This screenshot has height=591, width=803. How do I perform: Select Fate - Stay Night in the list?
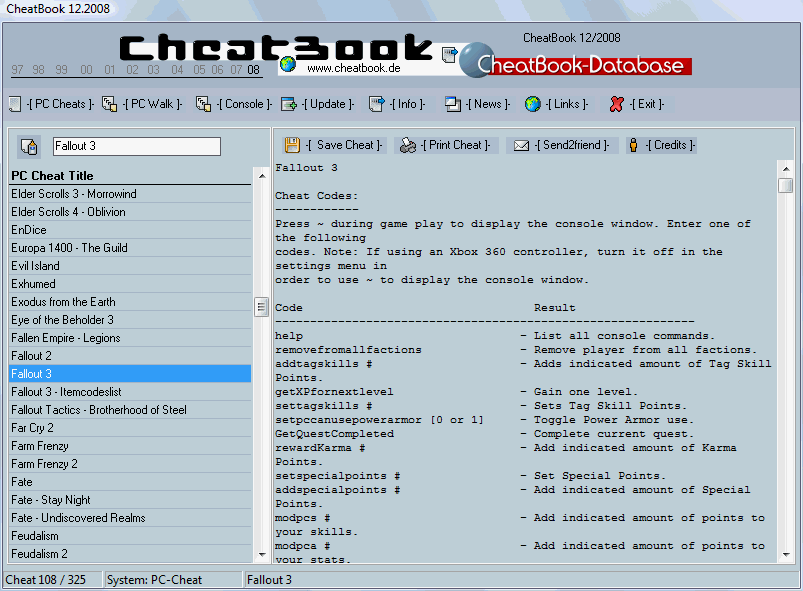pyautogui.click(x=131, y=500)
